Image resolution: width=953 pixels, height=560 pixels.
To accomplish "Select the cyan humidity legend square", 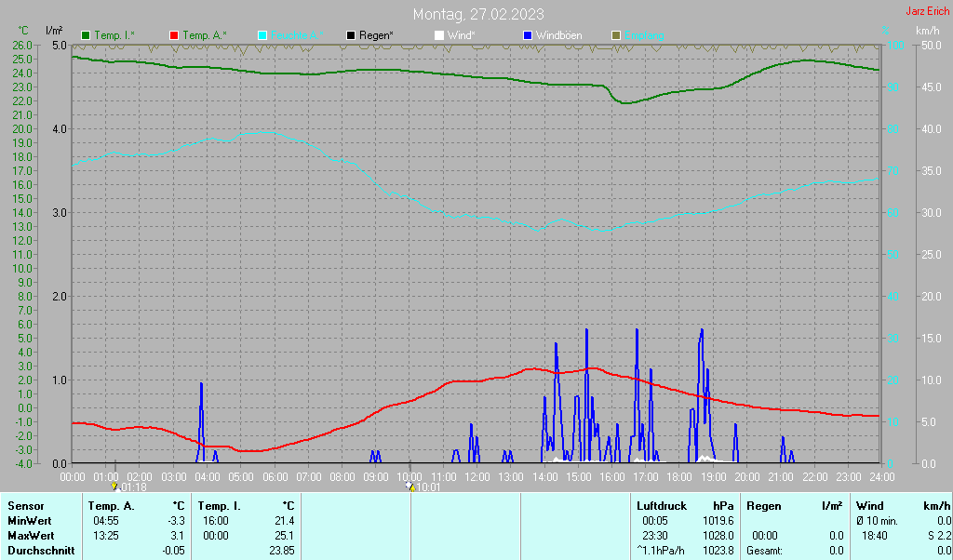I will 262,35.
